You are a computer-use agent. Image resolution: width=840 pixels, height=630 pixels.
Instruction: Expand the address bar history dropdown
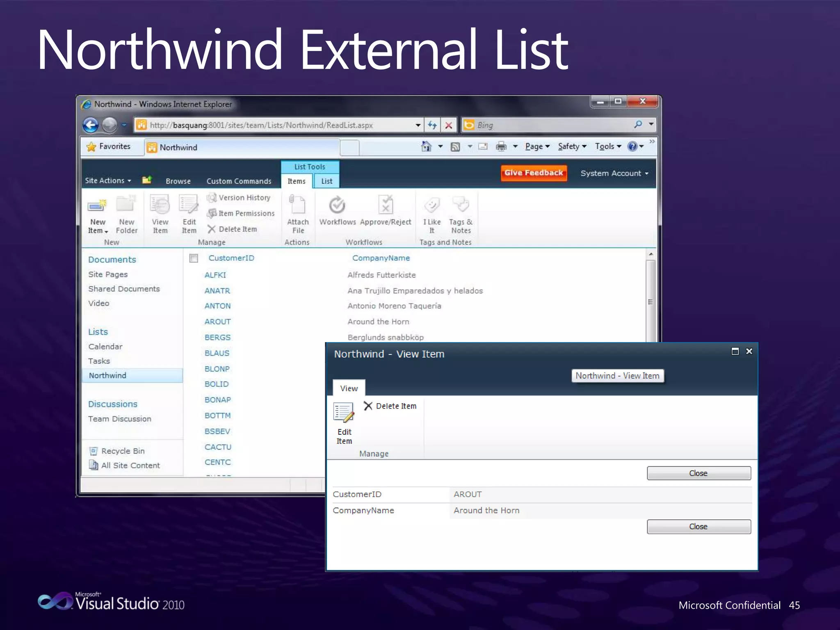click(x=418, y=125)
